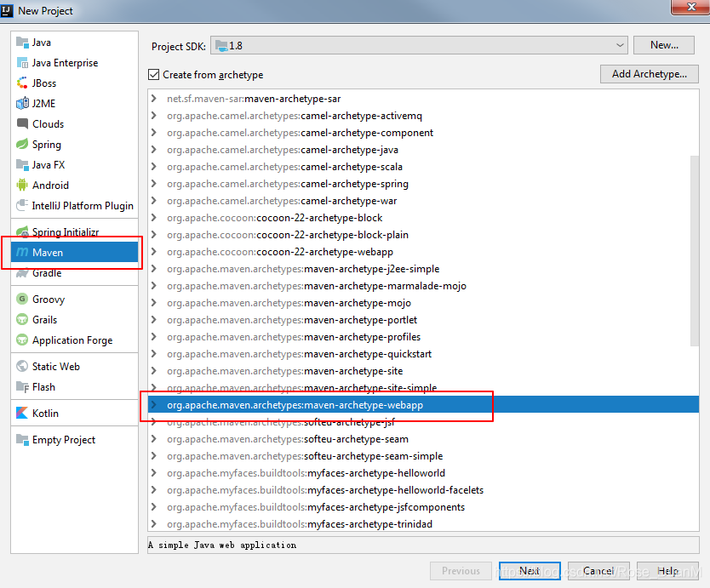Open the Project SDK dropdown
Viewport: 710px width, 588px height.
tap(419, 46)
